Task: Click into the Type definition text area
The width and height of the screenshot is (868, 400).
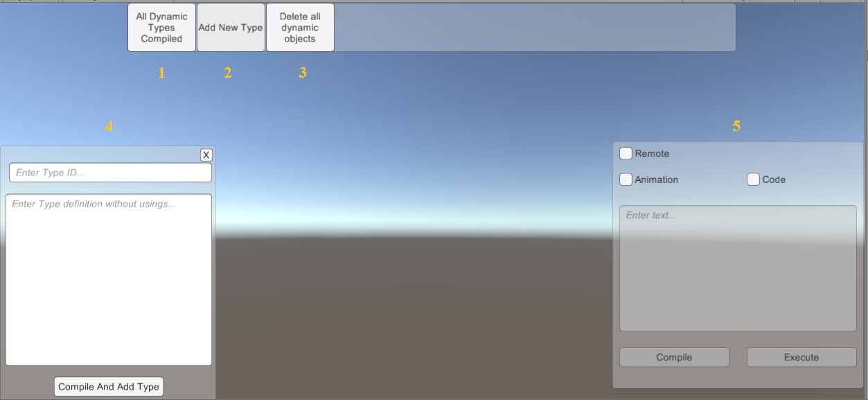Action: (x=109, y=279)
